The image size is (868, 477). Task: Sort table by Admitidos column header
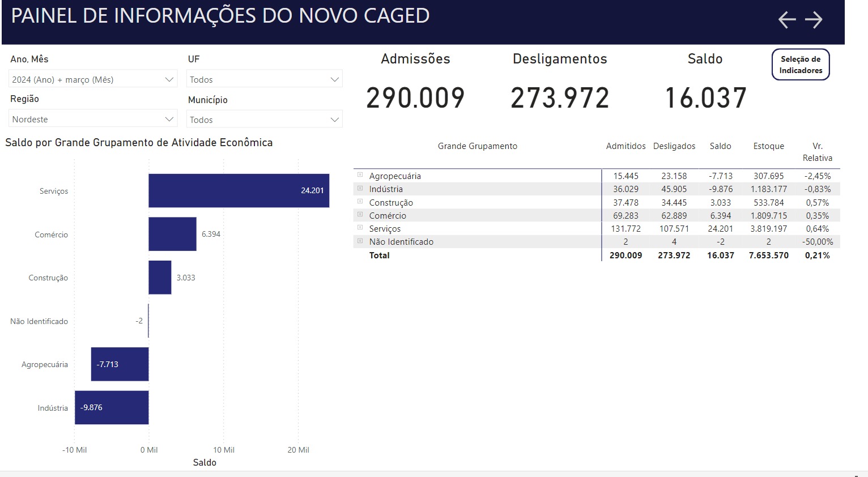point(626,146)
